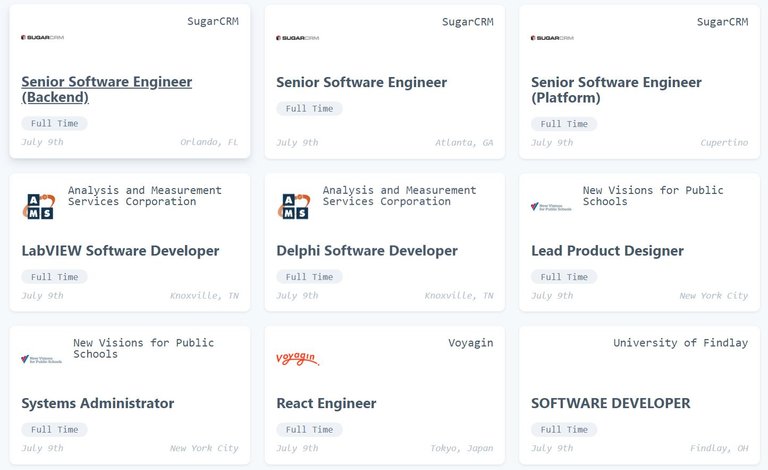
Task: Open Senior Software Engineer (Platform) listing
Action: [616, 90]
